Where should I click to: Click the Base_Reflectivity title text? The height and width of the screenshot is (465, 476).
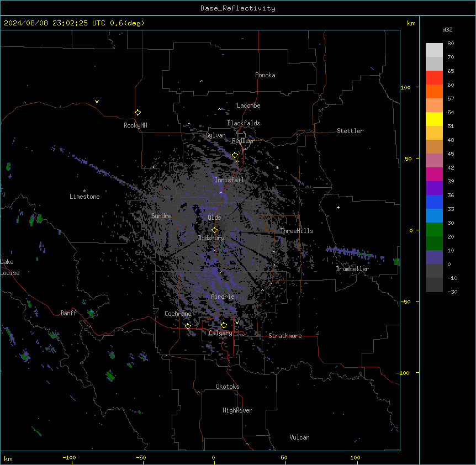coord(238,8)
